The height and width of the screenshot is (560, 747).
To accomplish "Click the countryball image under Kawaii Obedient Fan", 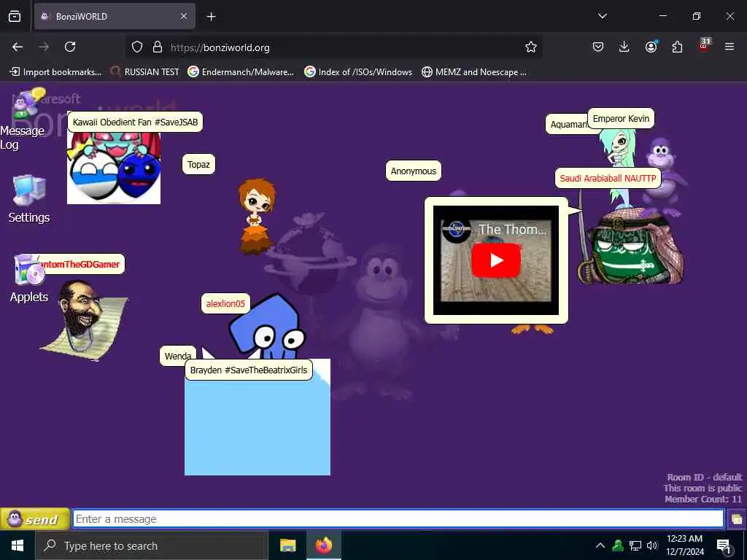I will pos(114,168).
